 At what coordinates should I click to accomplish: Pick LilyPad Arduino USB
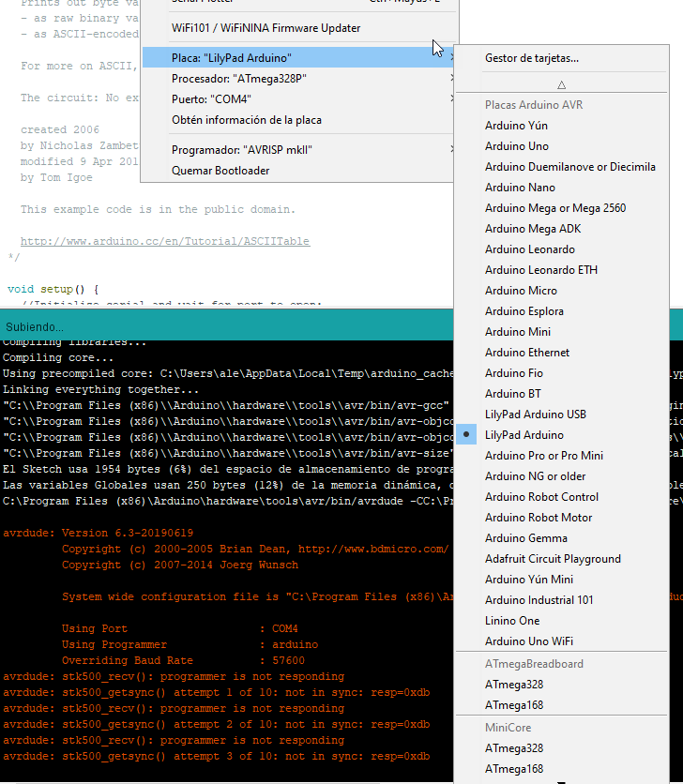pos(561,414)
